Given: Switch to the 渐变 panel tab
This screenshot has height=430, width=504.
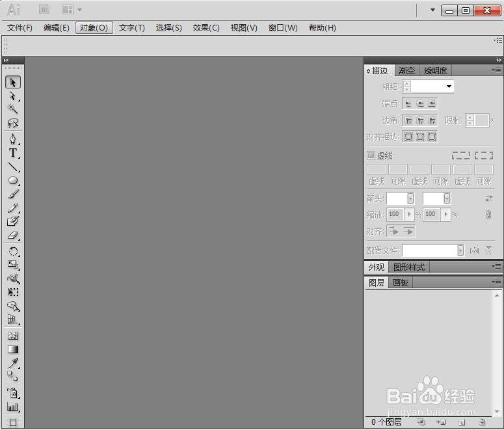Looking at the screenshot, I should 406,70.
